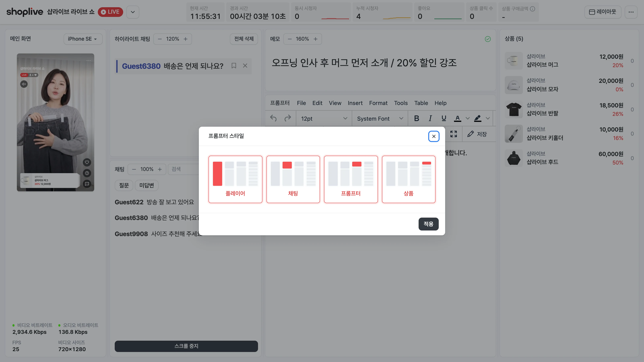Expand the highlight color options arrow
644x362 pixels.
point(488,118)
